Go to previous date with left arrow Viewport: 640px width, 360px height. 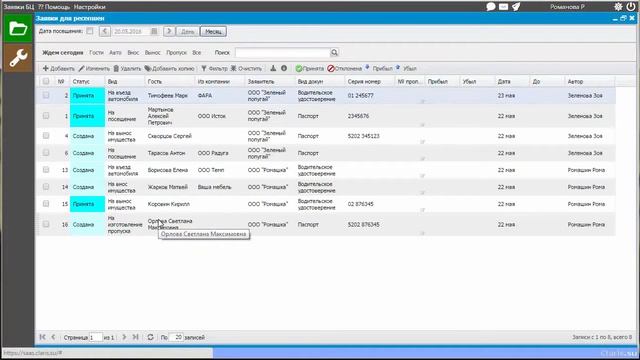pyautogui.click(x=104, y=31)
